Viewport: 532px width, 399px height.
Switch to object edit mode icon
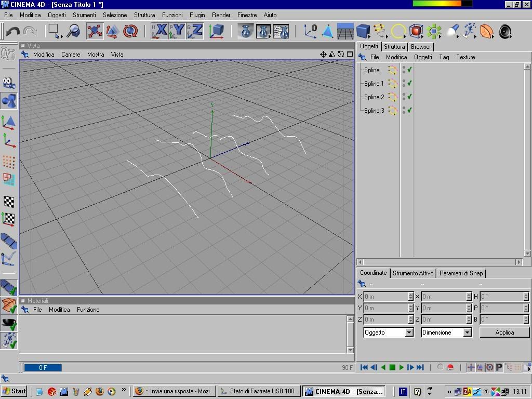tap(9, 101)
